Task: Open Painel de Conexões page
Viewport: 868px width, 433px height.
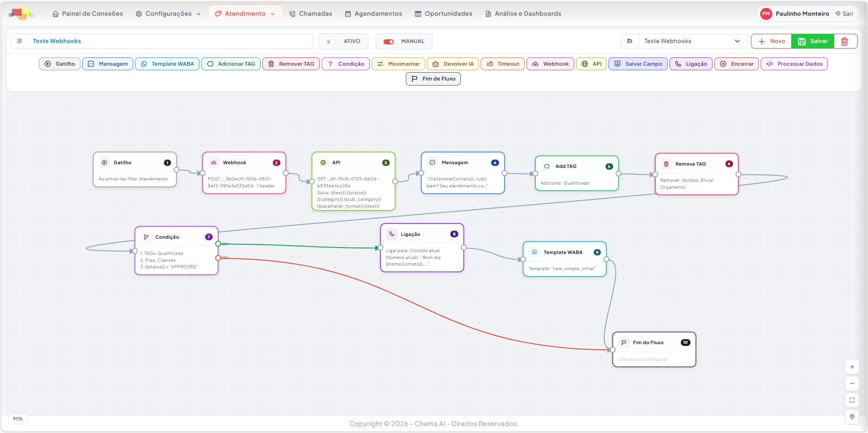Action: point(87,14)
